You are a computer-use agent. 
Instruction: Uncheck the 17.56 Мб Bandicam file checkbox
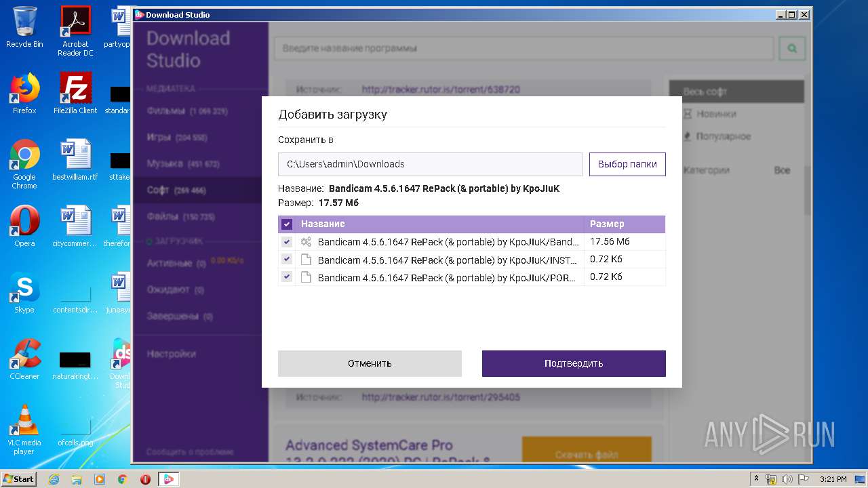tap(287, 242)
